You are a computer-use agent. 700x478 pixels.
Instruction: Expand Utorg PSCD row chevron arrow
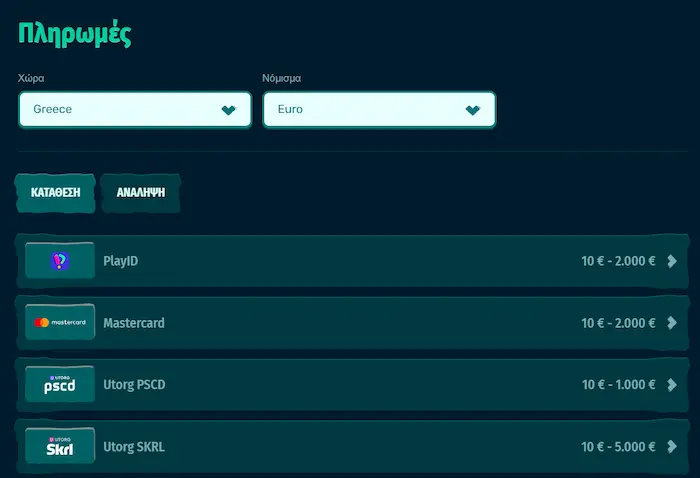[671, 385]
